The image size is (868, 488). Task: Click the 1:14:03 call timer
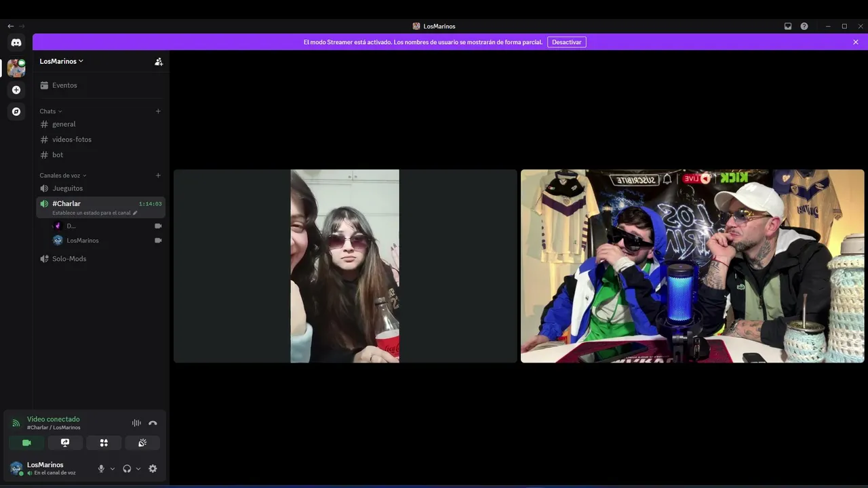(151, 204)
